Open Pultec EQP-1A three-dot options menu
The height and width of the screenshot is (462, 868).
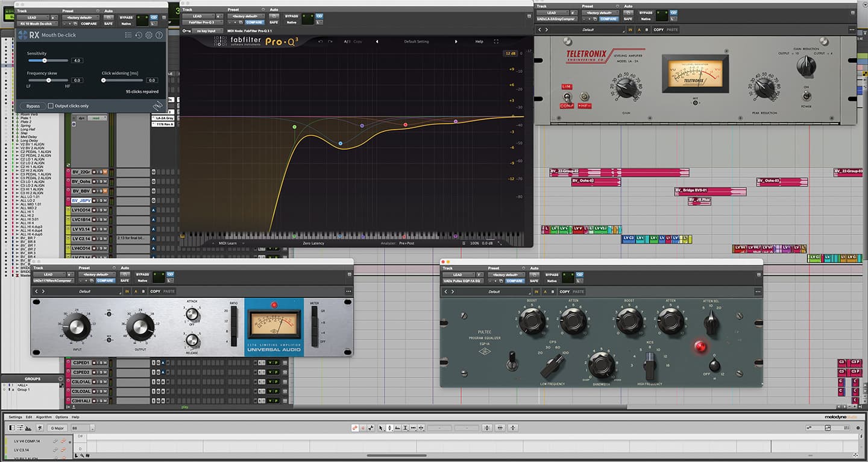click(x=758, y=291)
